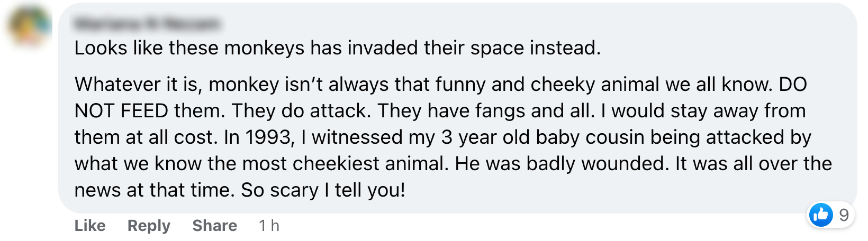Reply to this comment
Viewport: 868px width, 241px height.
[x=149, y=226]
